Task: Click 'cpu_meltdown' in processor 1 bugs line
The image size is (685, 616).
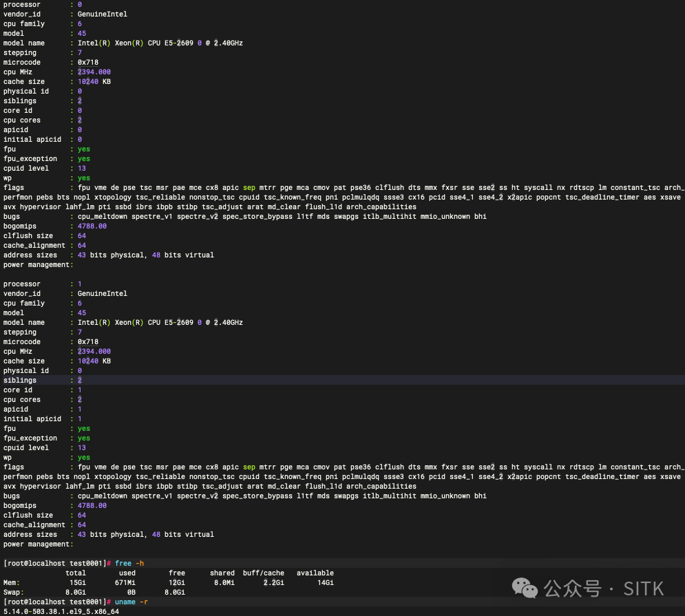Action: click(x=102, y=496)
